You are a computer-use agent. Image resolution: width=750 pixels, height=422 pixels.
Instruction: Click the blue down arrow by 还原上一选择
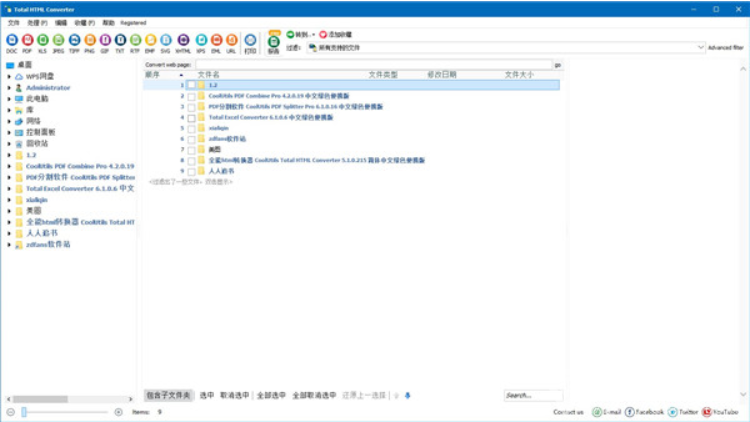point(408,395)
